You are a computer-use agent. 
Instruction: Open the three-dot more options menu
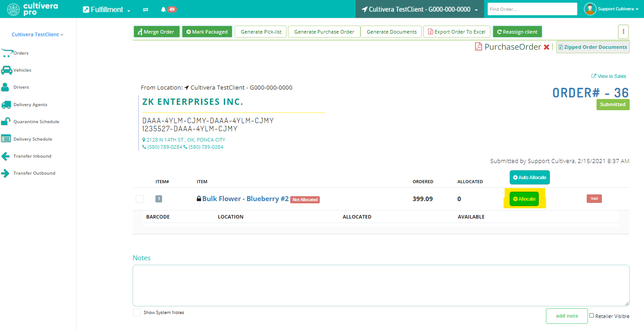pyautogui.click(x=623, y=32)
